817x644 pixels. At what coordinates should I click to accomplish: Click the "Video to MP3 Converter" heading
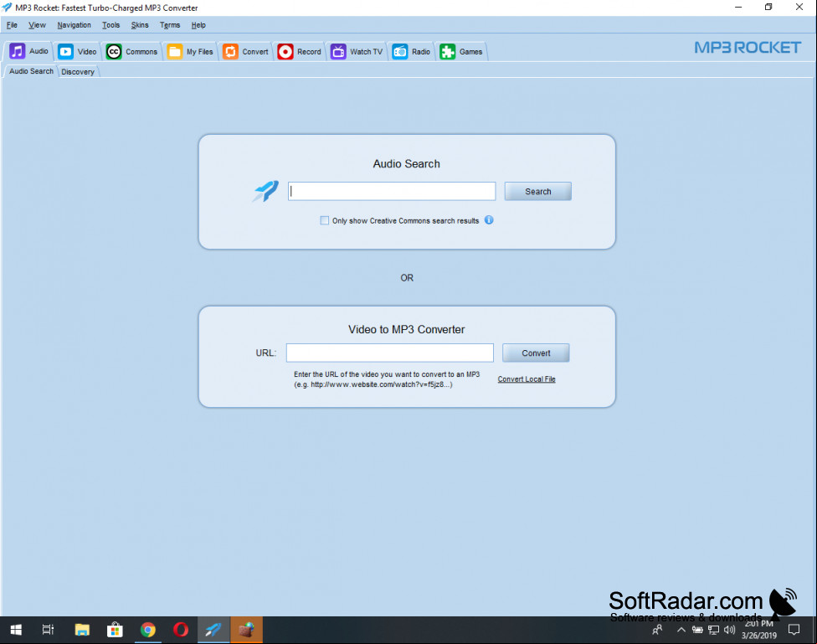pyautogui.click(x=407, y=330)
